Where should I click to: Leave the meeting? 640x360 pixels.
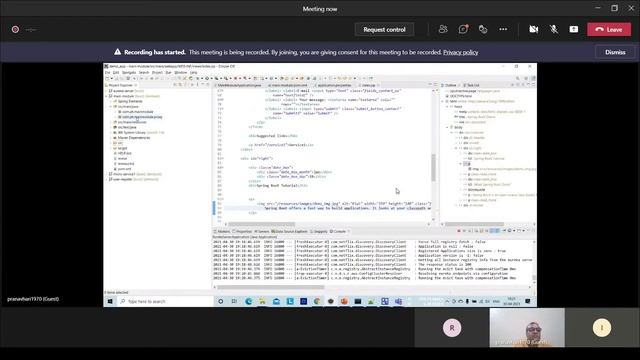(609, 29)
